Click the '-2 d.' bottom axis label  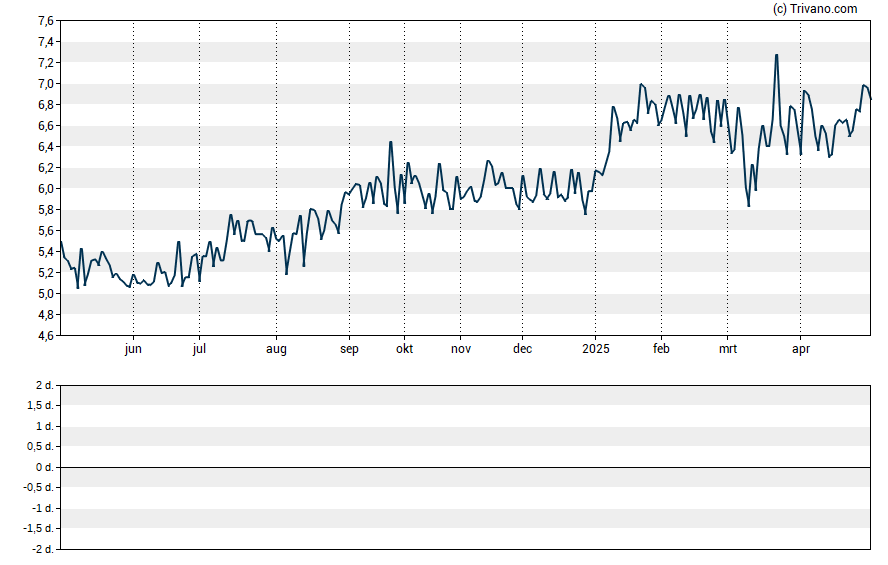coord(42,549)
